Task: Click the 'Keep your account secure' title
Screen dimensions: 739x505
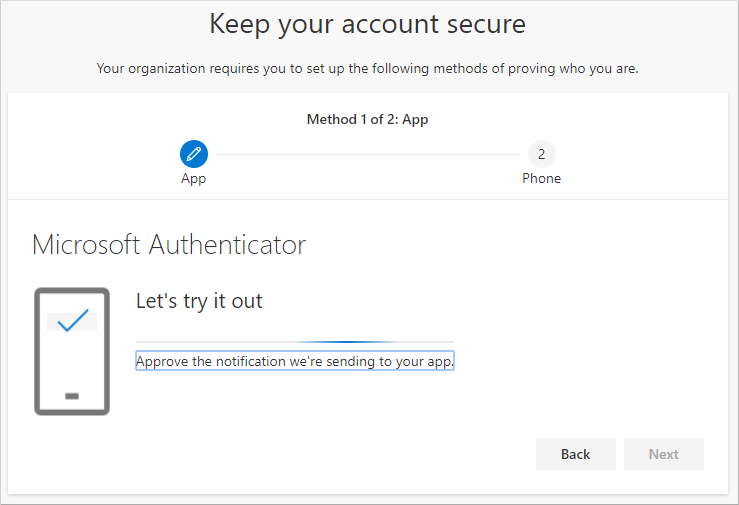Action: coord(367,24)
